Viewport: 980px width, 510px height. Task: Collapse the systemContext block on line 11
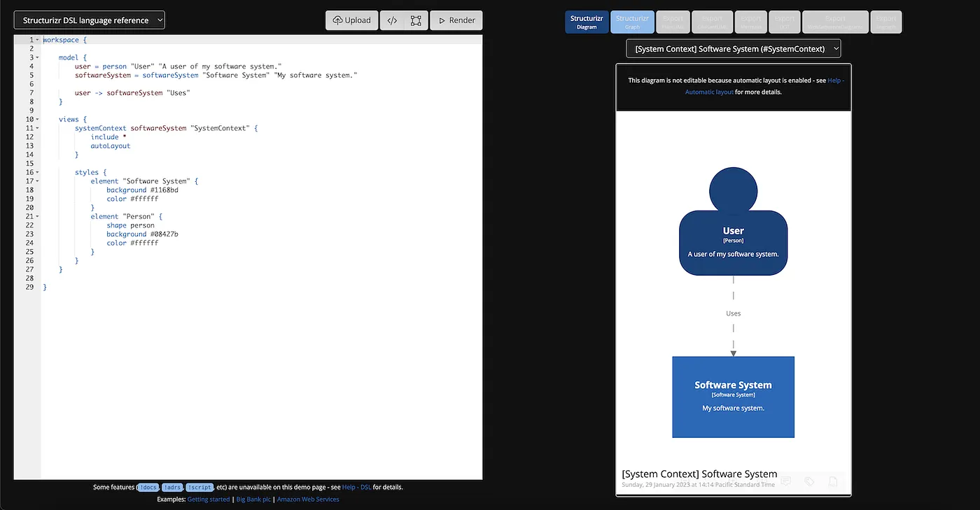pos(38,128)
